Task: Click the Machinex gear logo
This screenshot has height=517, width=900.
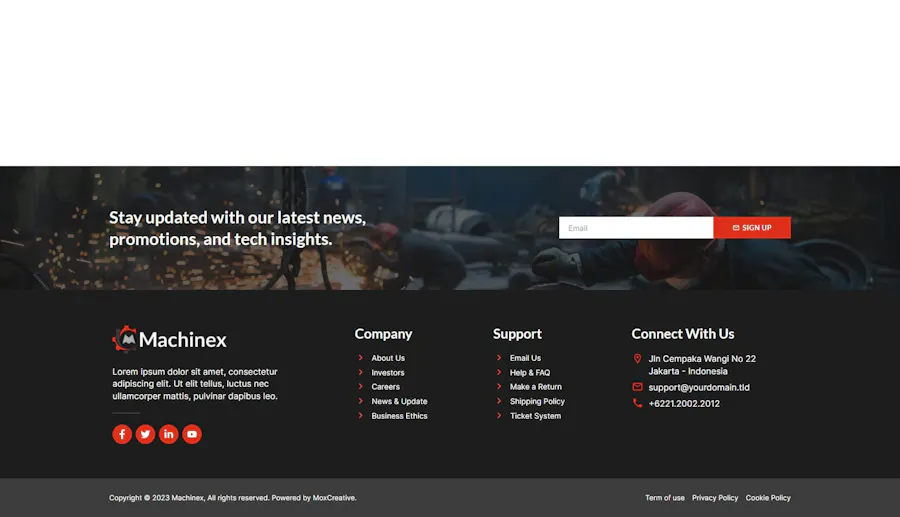Action: point(125,339)
